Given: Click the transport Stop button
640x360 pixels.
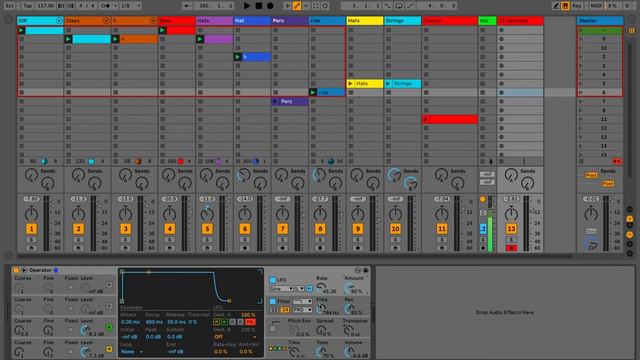Looking at the screenshot, I should (x=258, y=6).
